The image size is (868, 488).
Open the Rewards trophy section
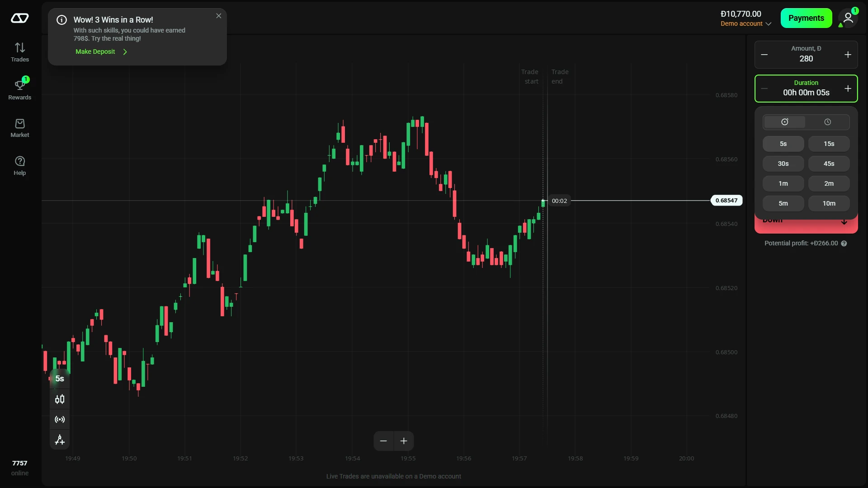[19, 89]
